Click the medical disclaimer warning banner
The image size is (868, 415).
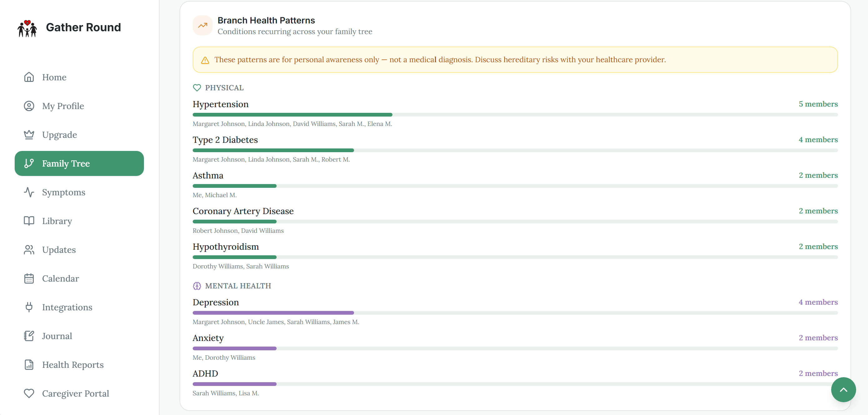[515, 60]
